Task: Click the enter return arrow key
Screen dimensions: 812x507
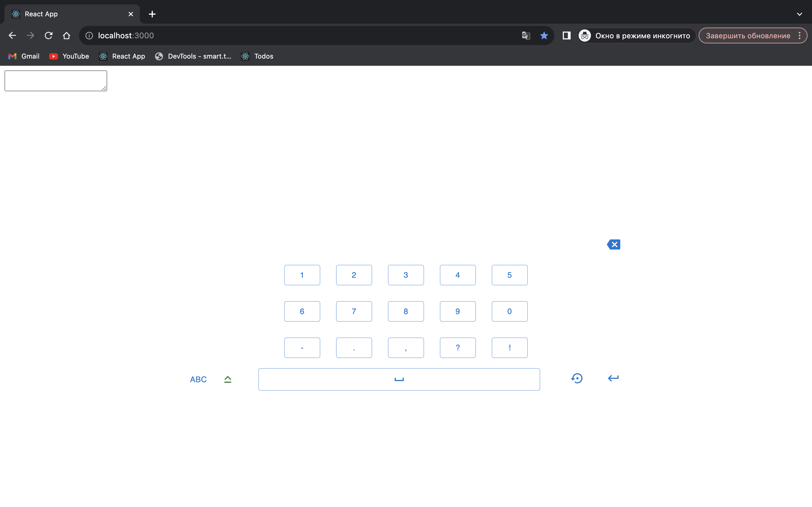Action: [613, 378]
